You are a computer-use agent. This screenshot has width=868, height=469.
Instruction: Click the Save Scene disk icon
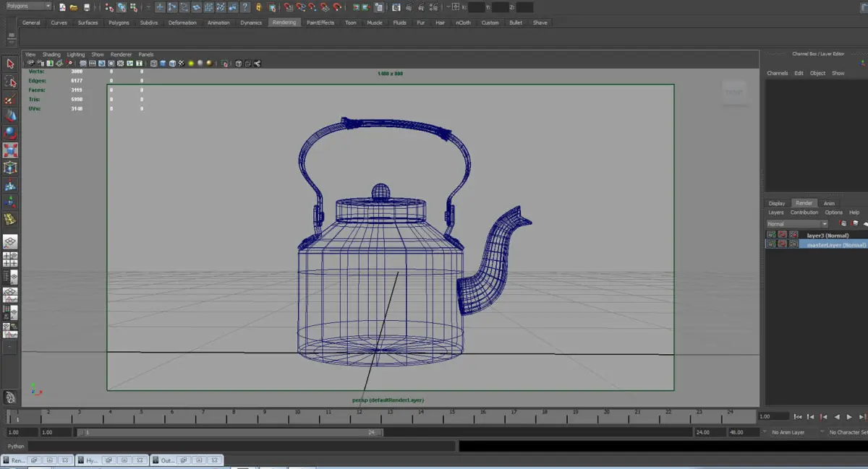(x=87, y=7)
